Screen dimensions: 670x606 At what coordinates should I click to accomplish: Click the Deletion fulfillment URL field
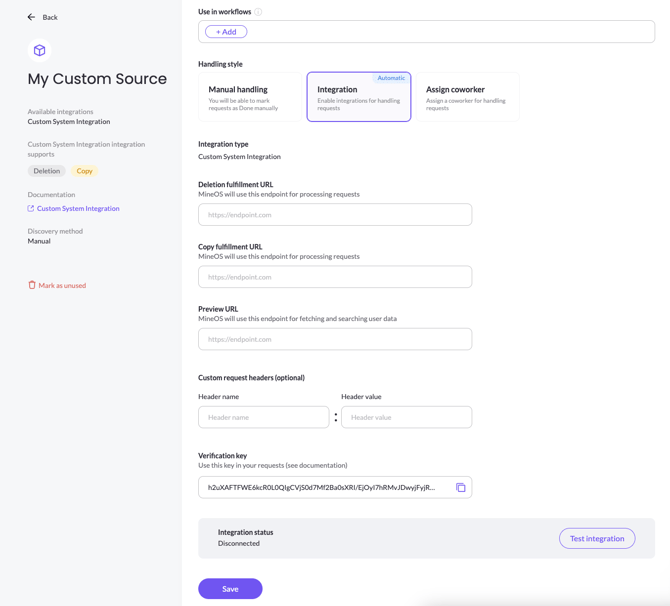(x=335, y=215)
